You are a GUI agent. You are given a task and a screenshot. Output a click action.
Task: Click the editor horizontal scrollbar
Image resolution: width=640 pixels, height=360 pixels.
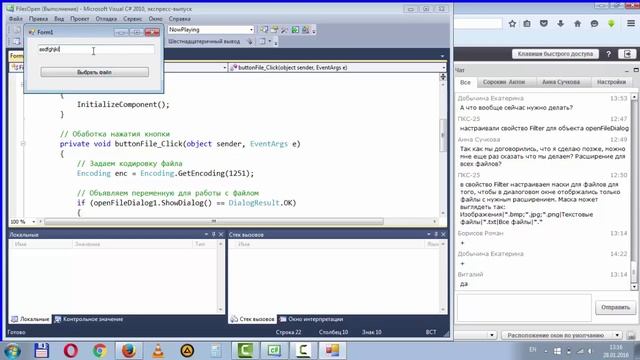pos(214,221)
